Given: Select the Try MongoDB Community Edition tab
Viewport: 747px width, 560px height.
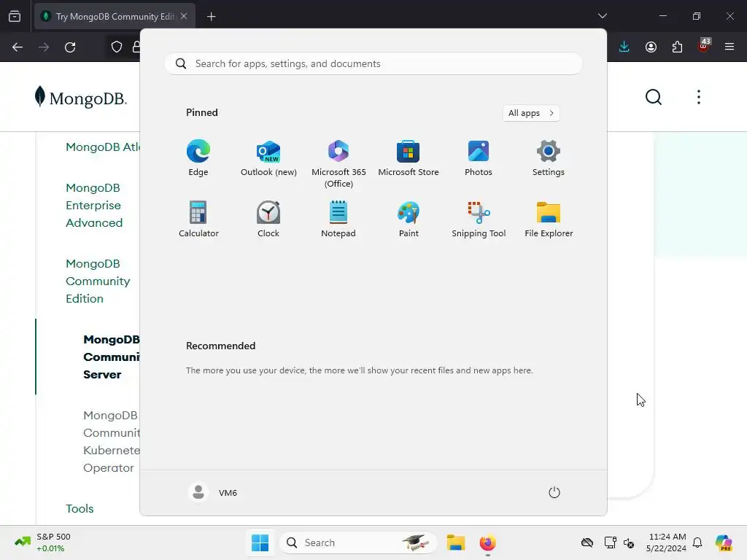Looking at the screenshot, I should (115, 16).
